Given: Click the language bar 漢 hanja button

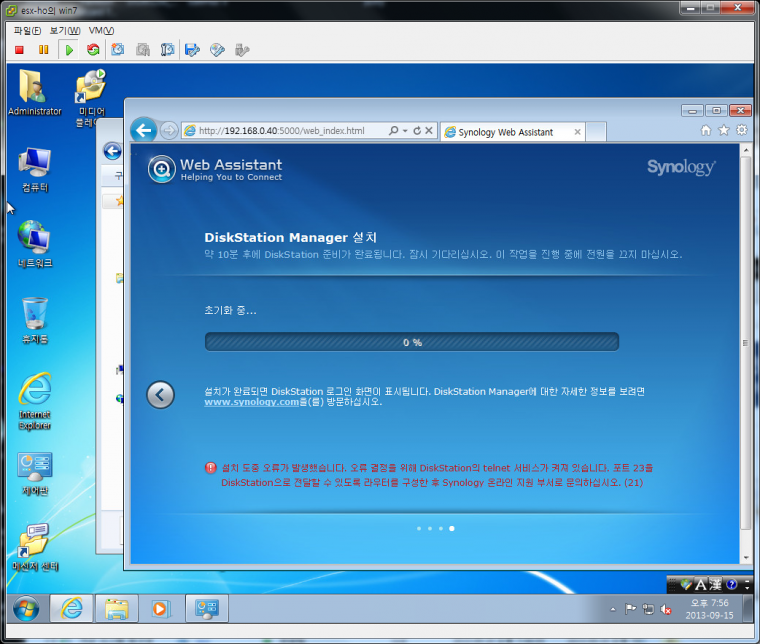Looking at the screenshot, I should coord(715,585).
